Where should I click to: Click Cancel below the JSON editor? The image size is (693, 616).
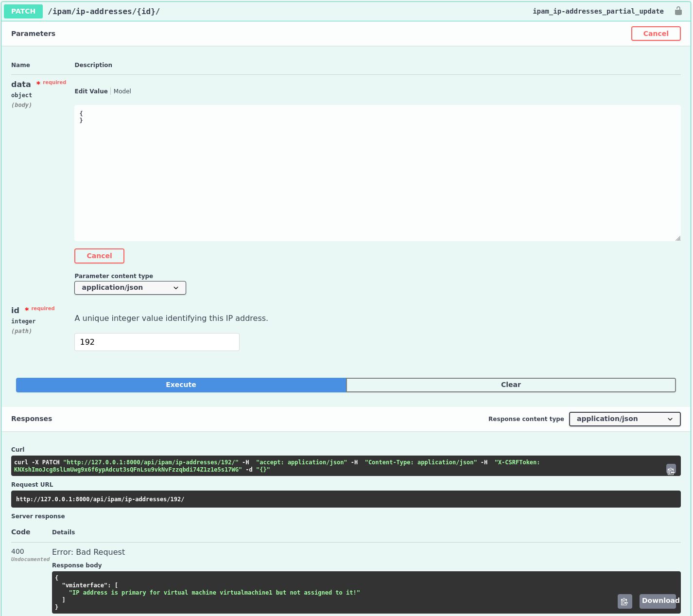pos(99,256)
